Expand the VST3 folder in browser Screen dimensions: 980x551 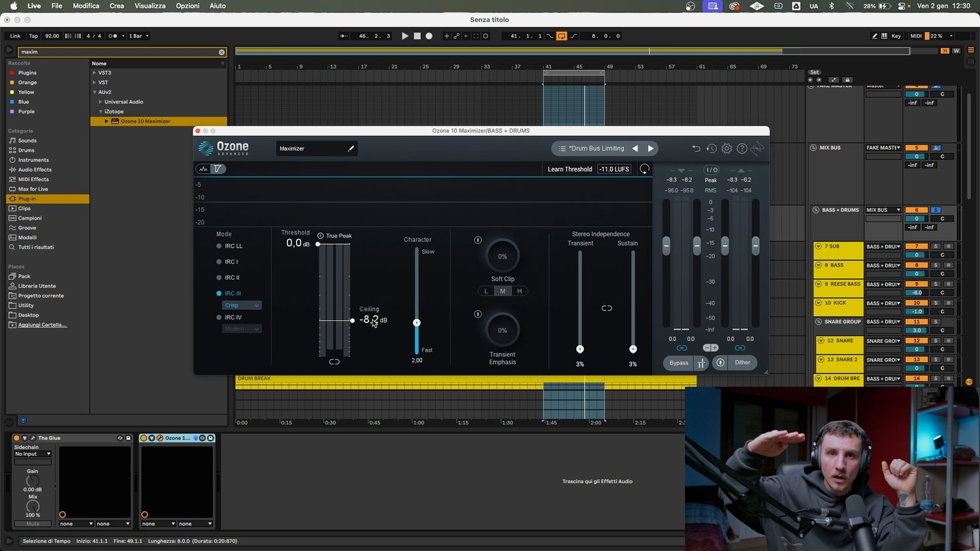95,73
